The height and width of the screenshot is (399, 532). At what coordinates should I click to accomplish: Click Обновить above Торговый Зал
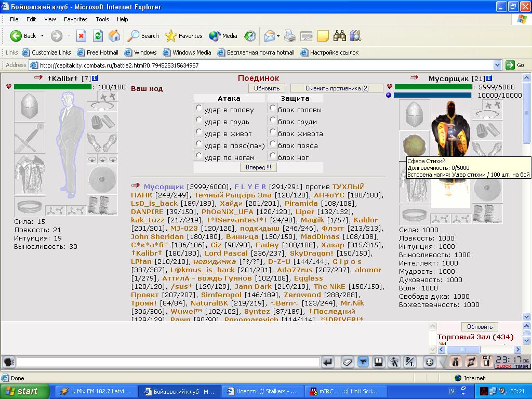pyautogui.click(x=480, y=327)
